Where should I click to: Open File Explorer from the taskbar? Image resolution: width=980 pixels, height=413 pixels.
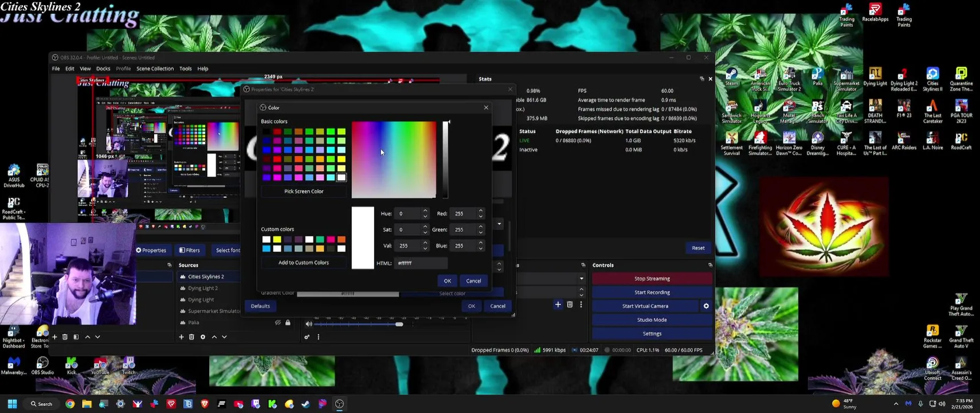pos(87,404)
